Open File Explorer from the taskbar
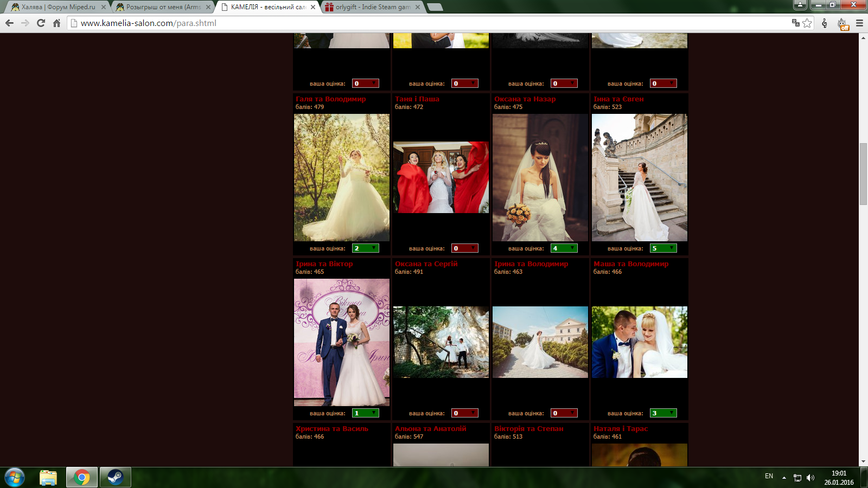The width and height of the screenshot is (868, 488). tap(48, 477)
